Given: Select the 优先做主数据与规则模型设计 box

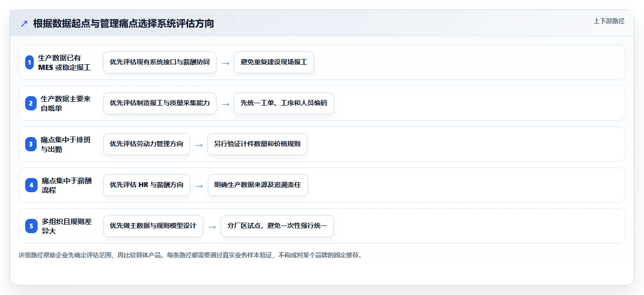Looking at the screenshot, I should coord(153,226).
